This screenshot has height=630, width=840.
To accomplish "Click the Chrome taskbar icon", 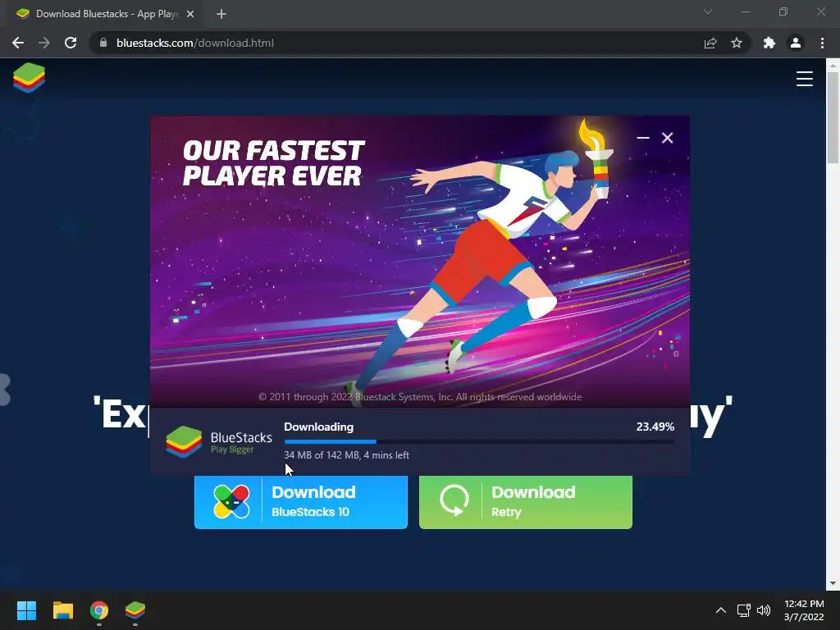I will (99, 610).
